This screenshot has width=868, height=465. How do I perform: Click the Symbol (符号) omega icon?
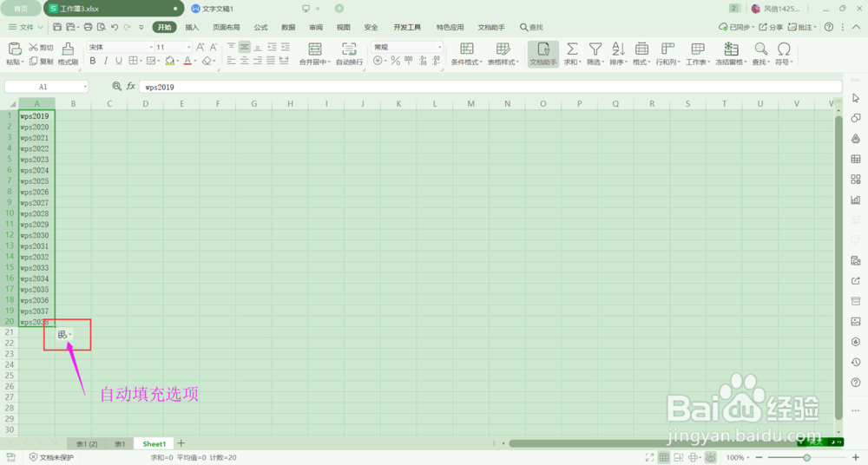pos(783,49)
